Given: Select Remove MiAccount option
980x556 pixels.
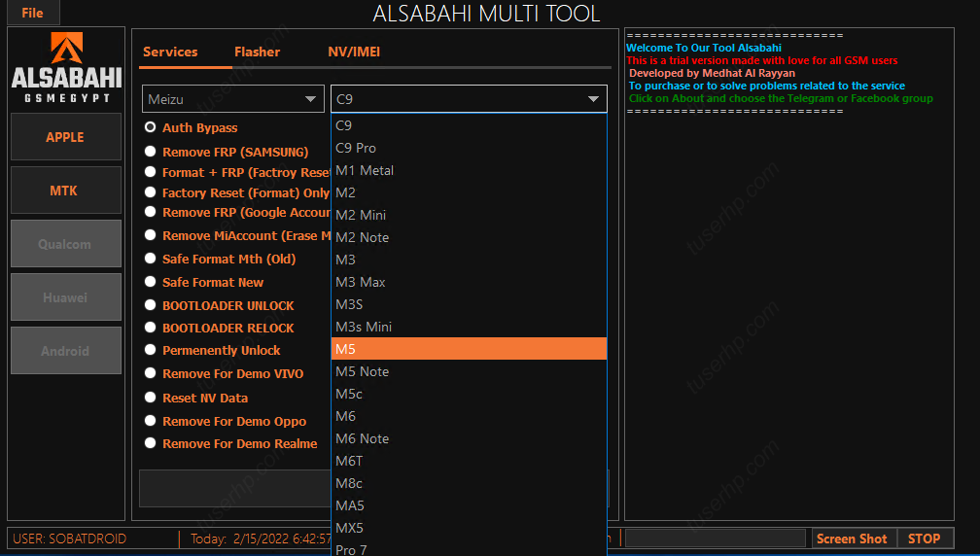Looking at the screenshot, I should 237,235.
